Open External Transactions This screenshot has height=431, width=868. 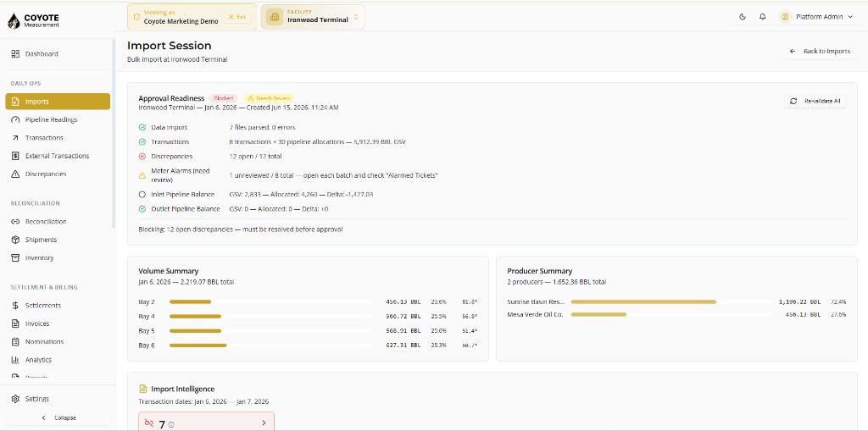[x=58, y=156]
